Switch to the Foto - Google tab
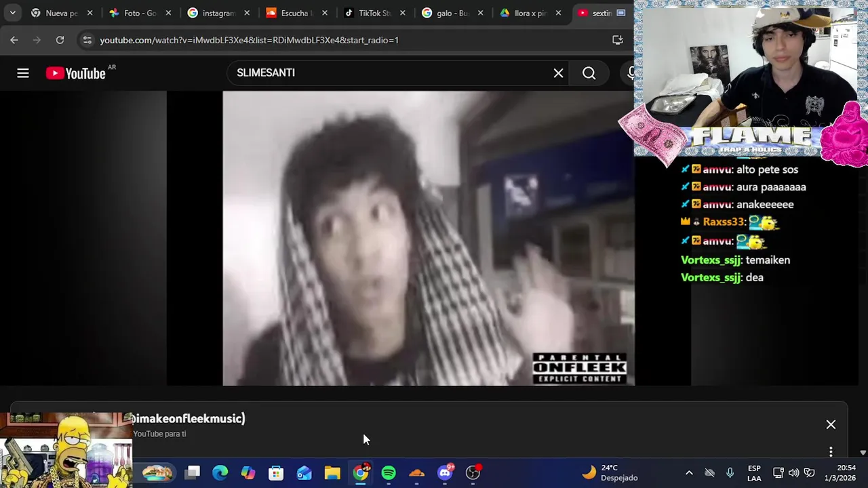 pyautogui.click(x=140, y=13)
